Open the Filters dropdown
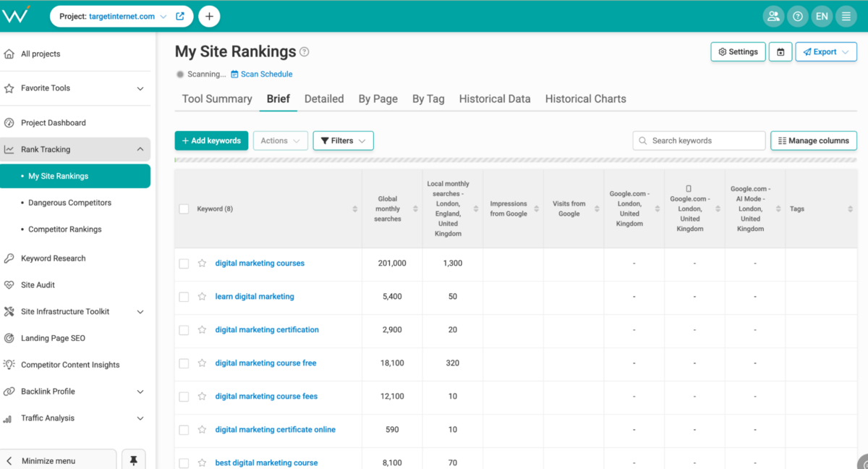This screenshot has width=868, height=469. [343, 140]
